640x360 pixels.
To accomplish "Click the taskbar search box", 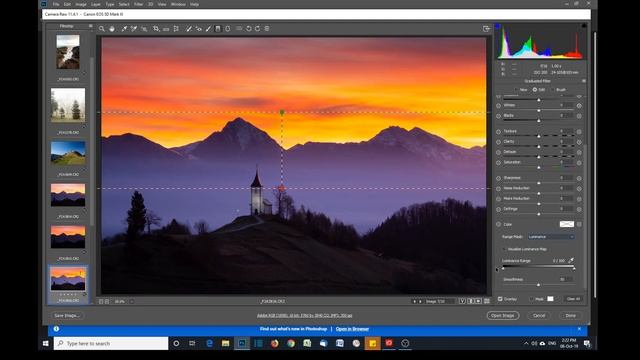I will 111,343.
